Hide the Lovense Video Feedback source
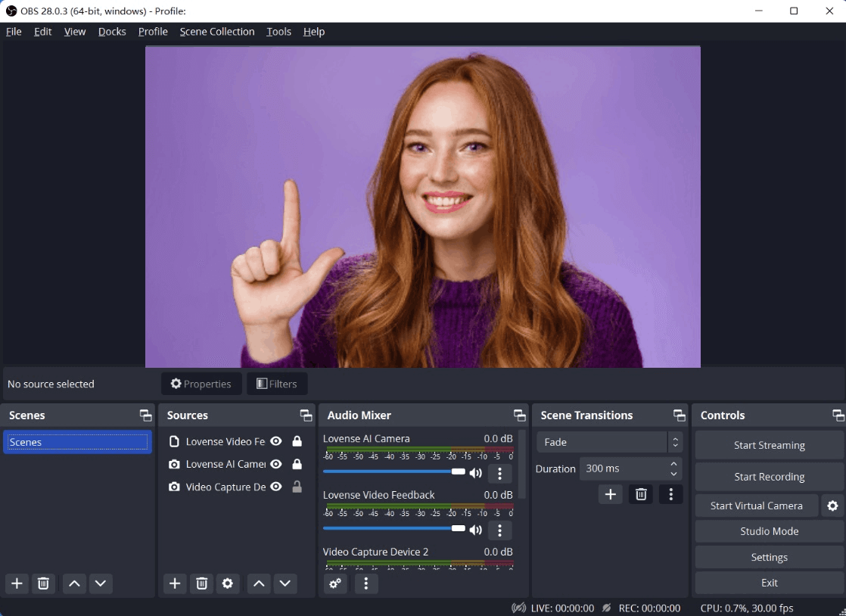The height and width of the screenshot is (616, 846). 276,441
